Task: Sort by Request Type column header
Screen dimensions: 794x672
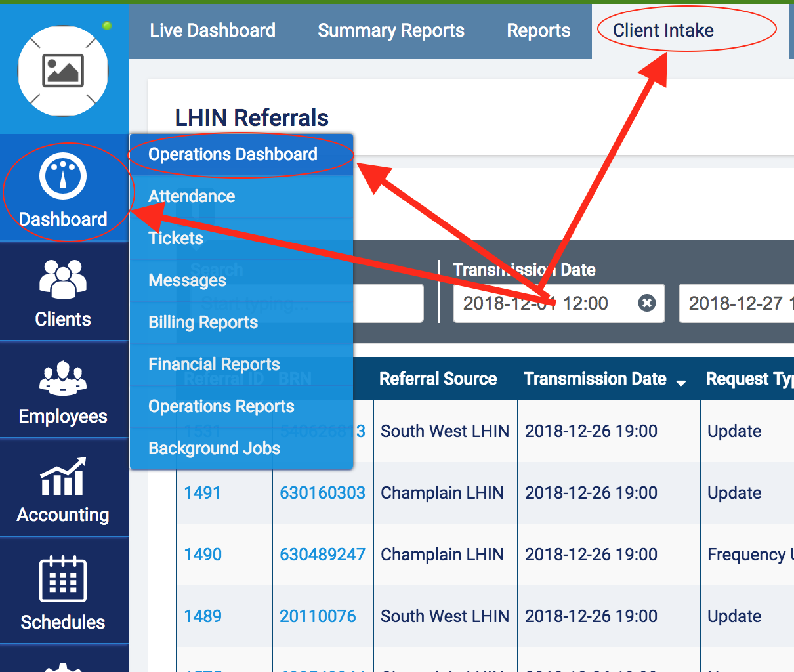Action: pyautogui.click(x=750, y=379)
